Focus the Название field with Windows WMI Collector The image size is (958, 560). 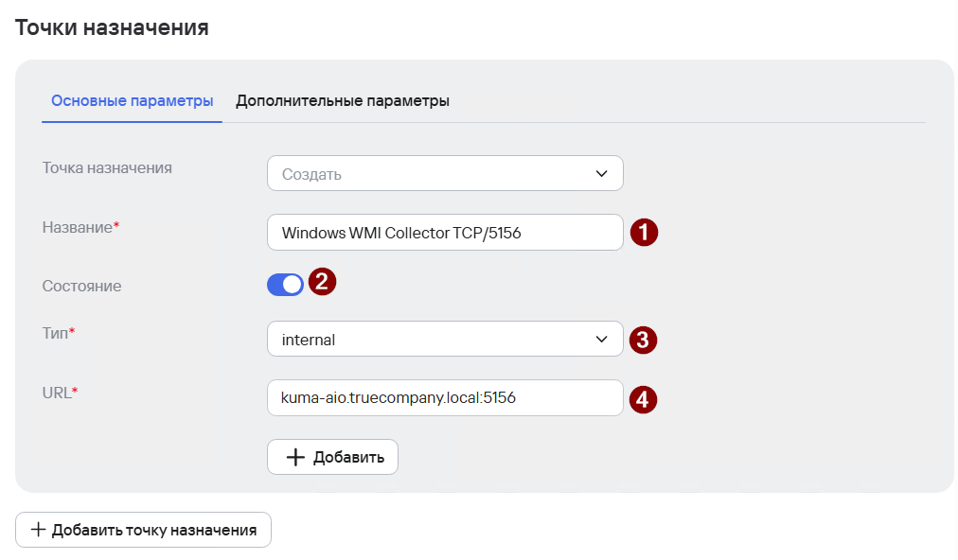click(445, 232)
